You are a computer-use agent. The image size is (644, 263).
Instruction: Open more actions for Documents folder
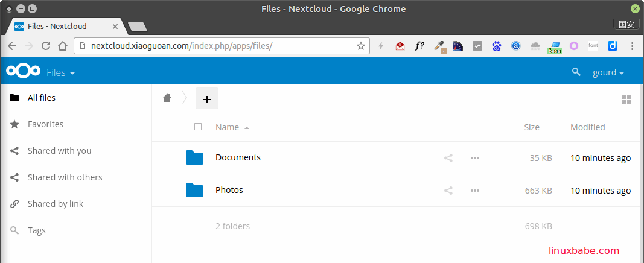coord(475,158)
